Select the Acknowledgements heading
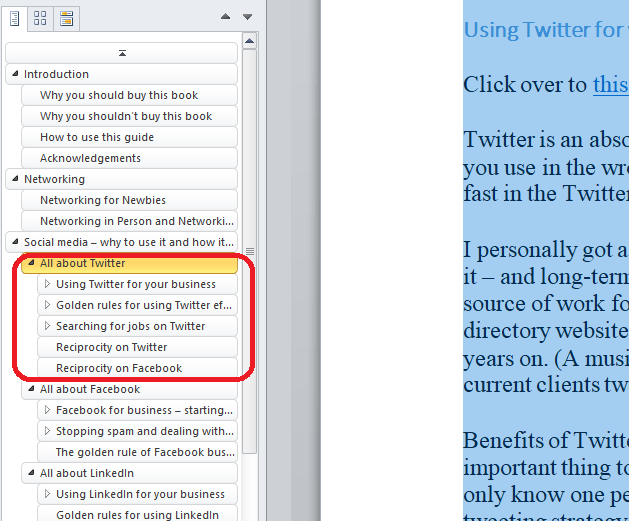 tap(90, 158)
